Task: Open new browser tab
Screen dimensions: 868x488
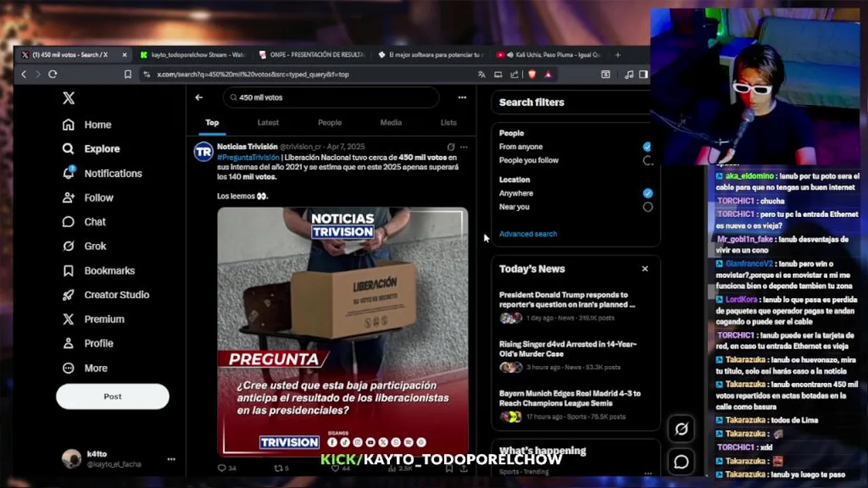Action: coord(618,55)
